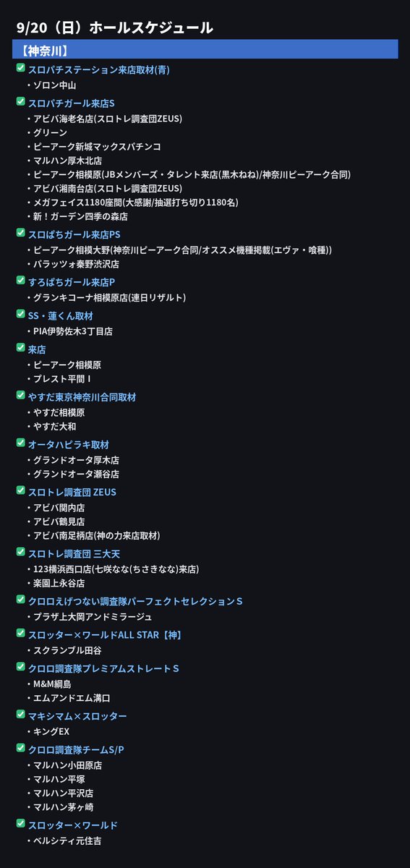Open the クロロ調査隊プレミアムストレートS heading link
The width and height of the screenshot is (410, 868).
[103, 668]
